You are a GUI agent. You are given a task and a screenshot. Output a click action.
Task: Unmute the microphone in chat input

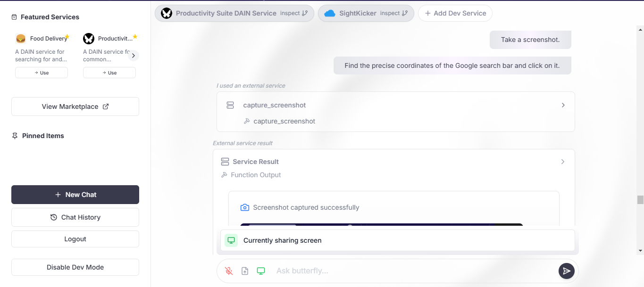pyautogui.click(x=229, y=271)
